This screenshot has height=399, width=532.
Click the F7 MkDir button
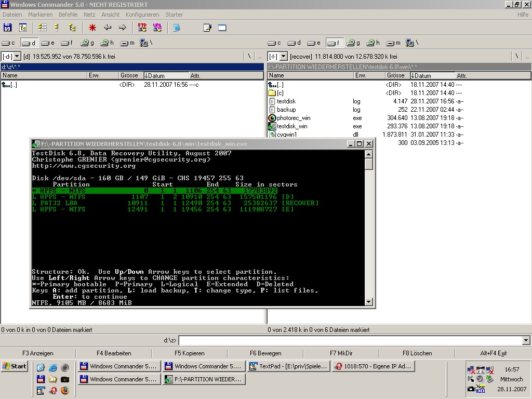[x=341, y=353]
